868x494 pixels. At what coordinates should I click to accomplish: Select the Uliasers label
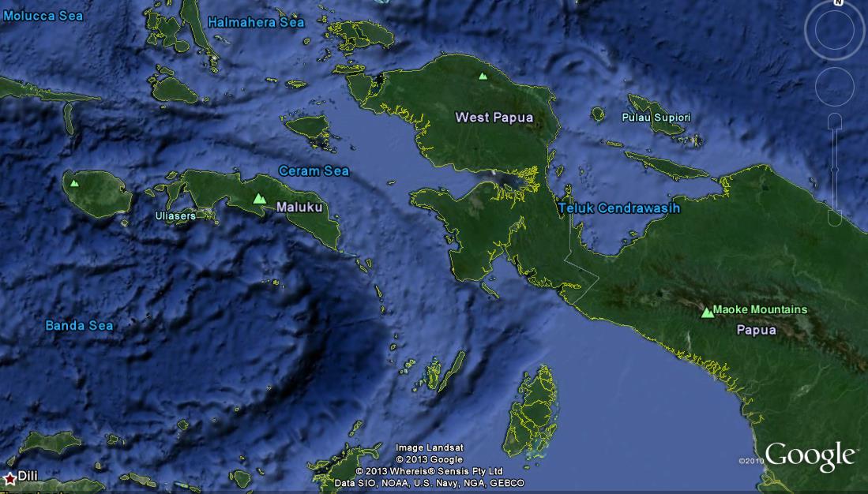175,215
